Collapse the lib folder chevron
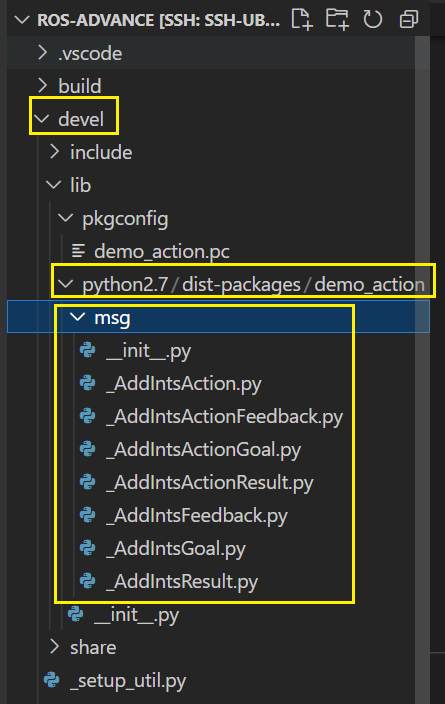445x704 pixels. click(54, 185)
